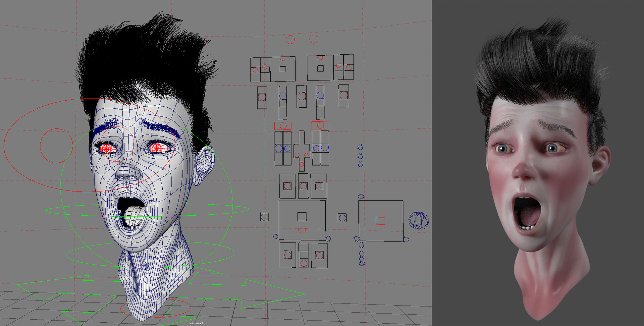
Task: Select right handle in bottom three-box row
Action: (319, 256)
